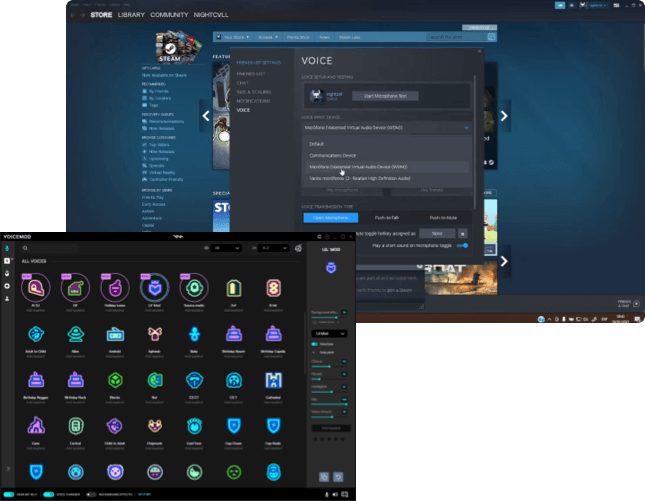Screen dimensions: 645x501
Task: Click the Start Microphone Test button
Action: tap(384, 95)
